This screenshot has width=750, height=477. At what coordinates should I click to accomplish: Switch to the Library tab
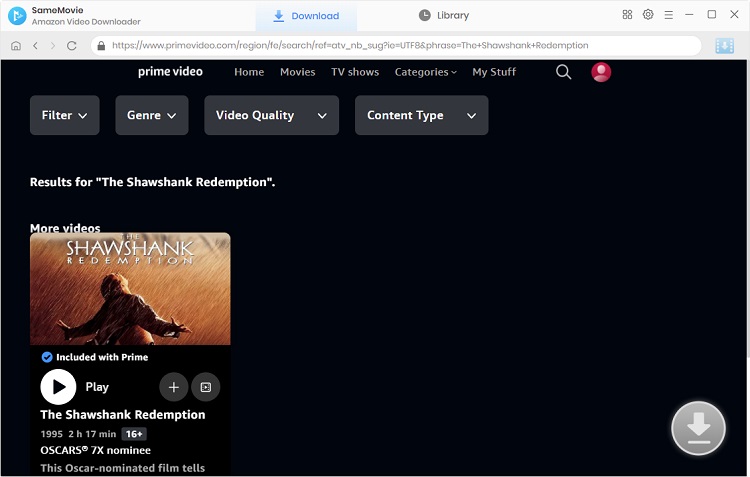click(444, 16)
